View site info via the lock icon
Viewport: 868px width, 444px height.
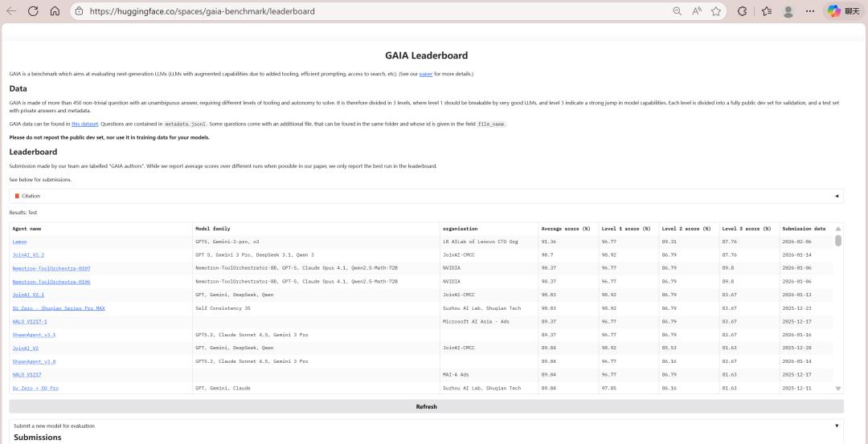tap(79, 11)
